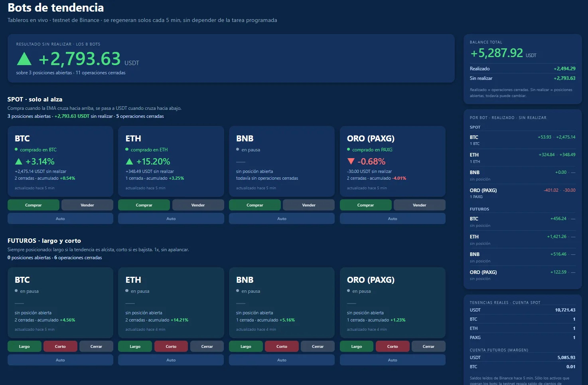Click the green status dot beside 'comprado en BTC'
The width and height of the screenshot is (588, 385).
pyautogui.click(x=16, y=149)
